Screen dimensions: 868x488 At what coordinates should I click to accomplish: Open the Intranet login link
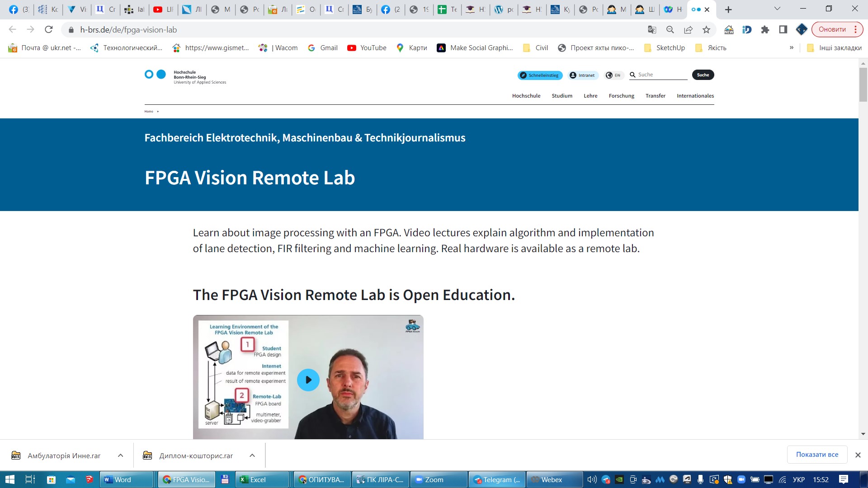coord(583,75)
